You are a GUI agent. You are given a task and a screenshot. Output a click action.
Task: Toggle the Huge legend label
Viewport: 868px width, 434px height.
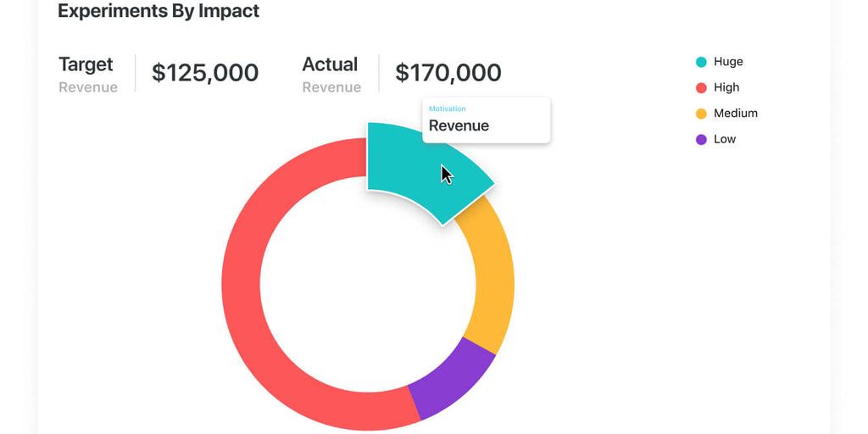(x=728, y=62)
